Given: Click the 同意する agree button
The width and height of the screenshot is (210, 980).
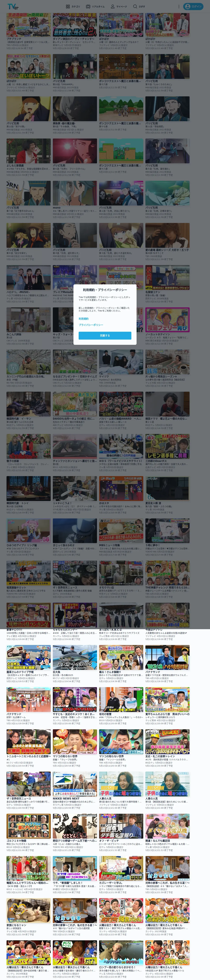Looking at the screenshot, I should 105,335.
